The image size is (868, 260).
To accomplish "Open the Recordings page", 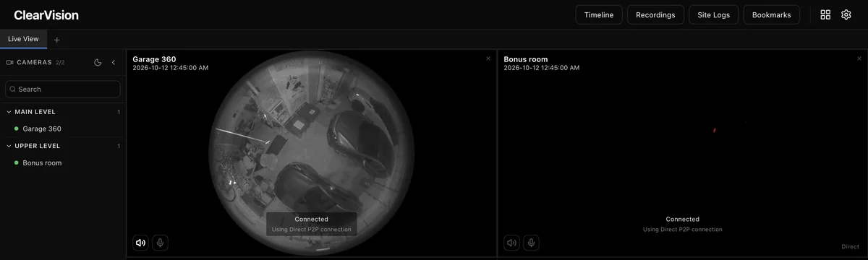I will 655,14.
